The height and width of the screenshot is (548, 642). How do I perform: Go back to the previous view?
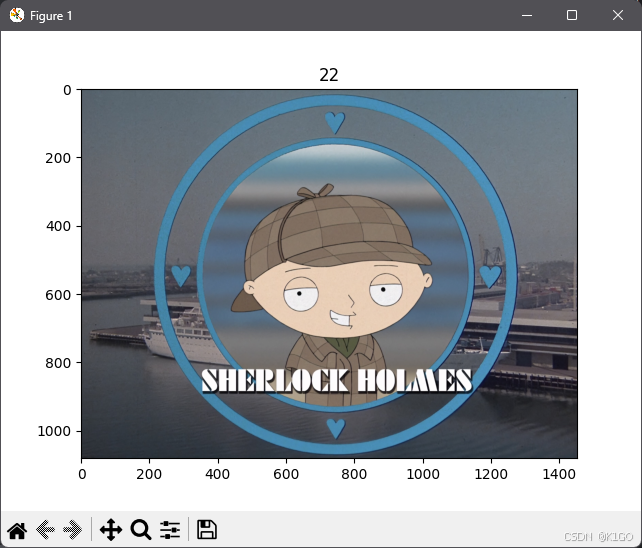tap(45, 530)
